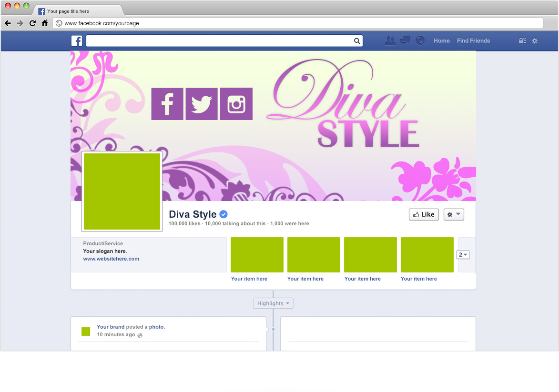Expand the apps count dropdown showing 2
Image resolution: width=559 pixels, height=392 pixels.
(x=463, y=255)
